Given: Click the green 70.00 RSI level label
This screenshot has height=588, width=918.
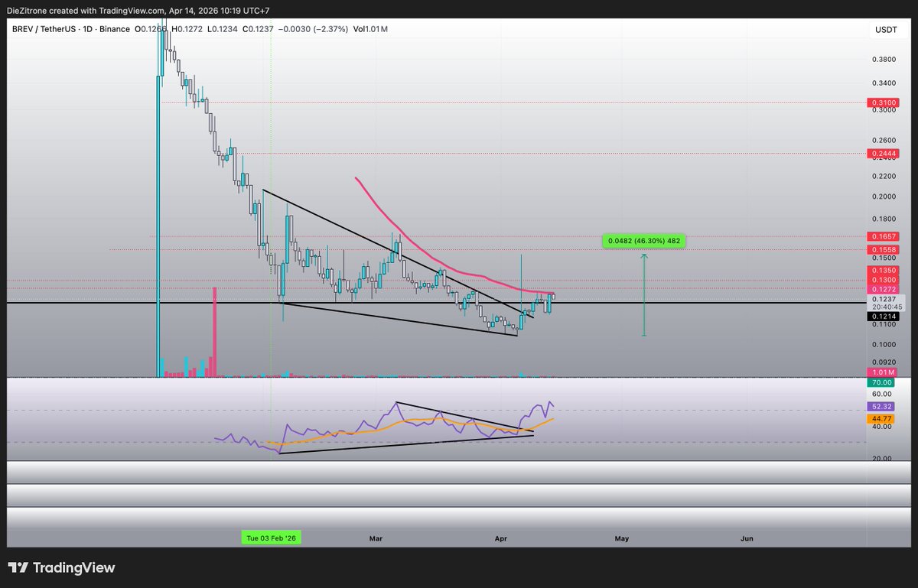Looking at the screenshot, I should pos(882,382).
